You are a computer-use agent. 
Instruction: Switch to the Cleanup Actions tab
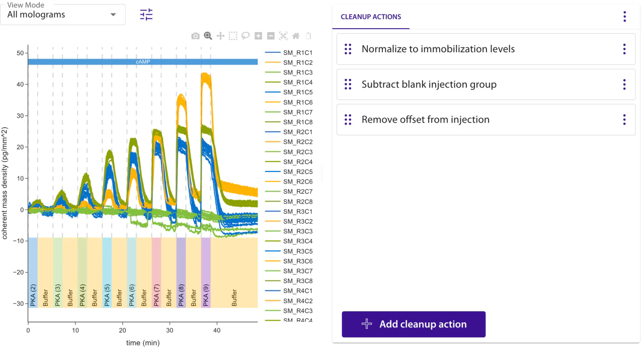pyautogui.click(x=371, y=17)
